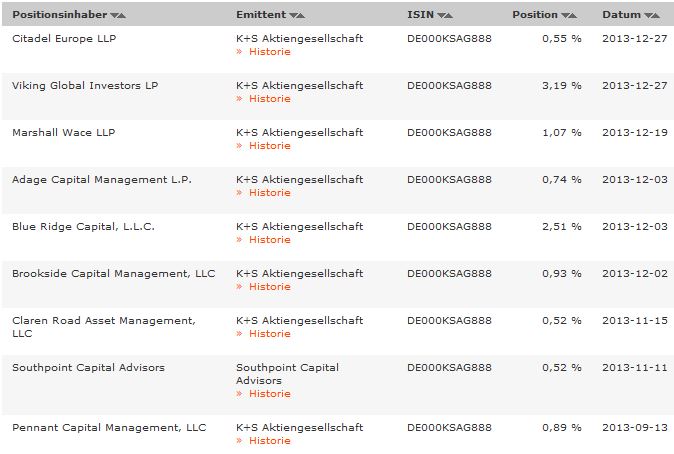The height and width of the screenshot is (454, 674).
Task: Open Historie link for Claren Road Asset Management
Action: coord(269,334)
